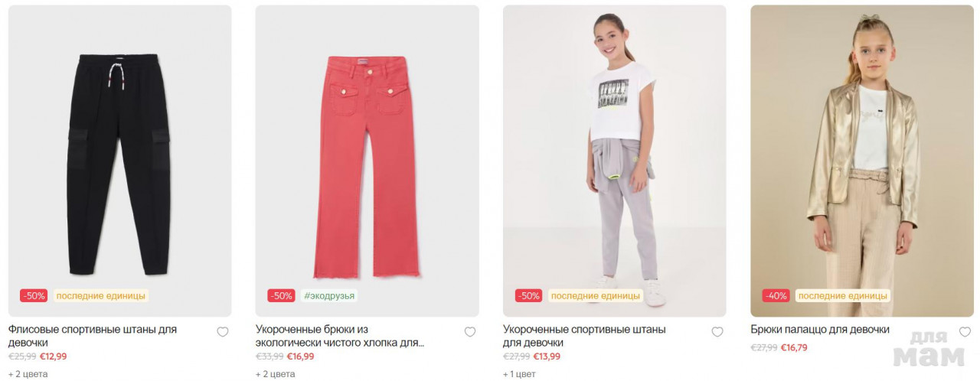Click 'последние единицы' label on grey pants
The width and height of the screenshot is (980, 381).
595,295
